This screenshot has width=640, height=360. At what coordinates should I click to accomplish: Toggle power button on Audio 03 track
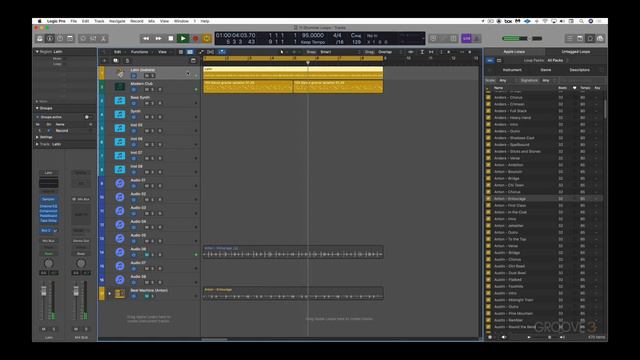pos(133,213)
